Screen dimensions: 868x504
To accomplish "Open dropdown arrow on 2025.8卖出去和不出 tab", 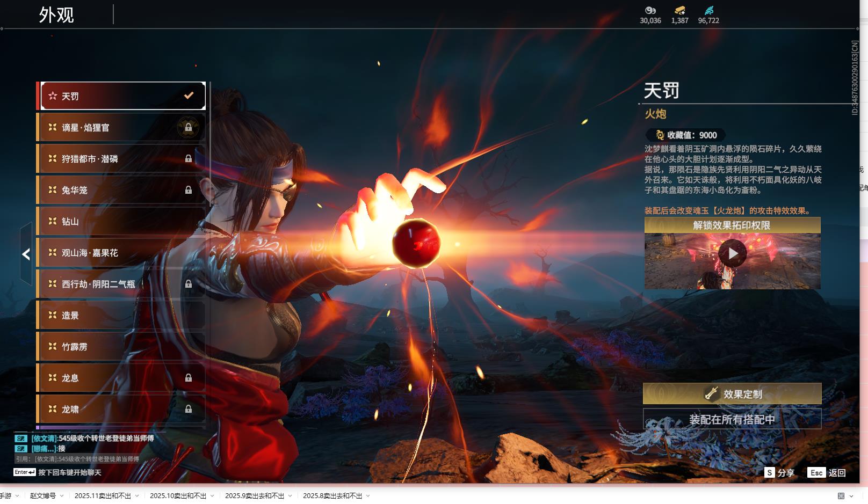I will point(368,496).
